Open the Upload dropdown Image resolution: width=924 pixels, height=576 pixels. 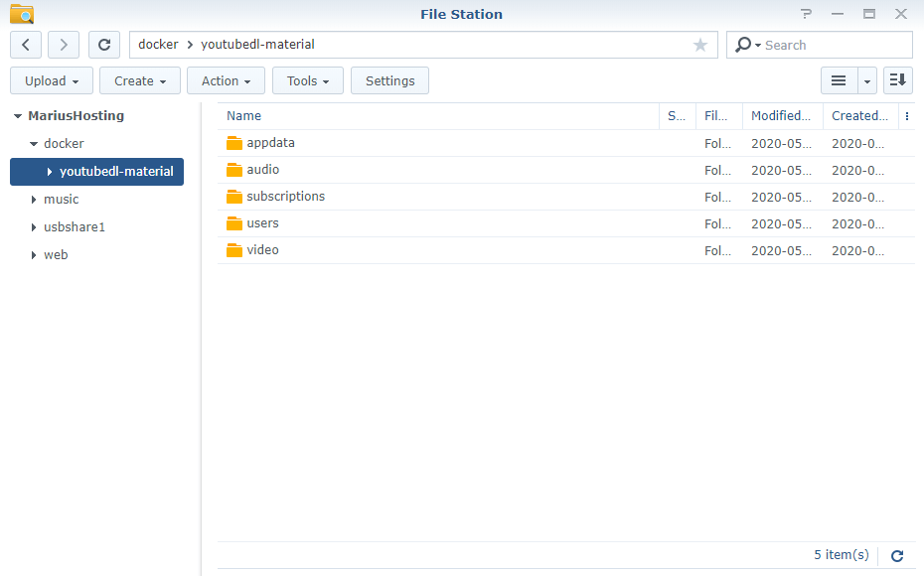point(51,80)
